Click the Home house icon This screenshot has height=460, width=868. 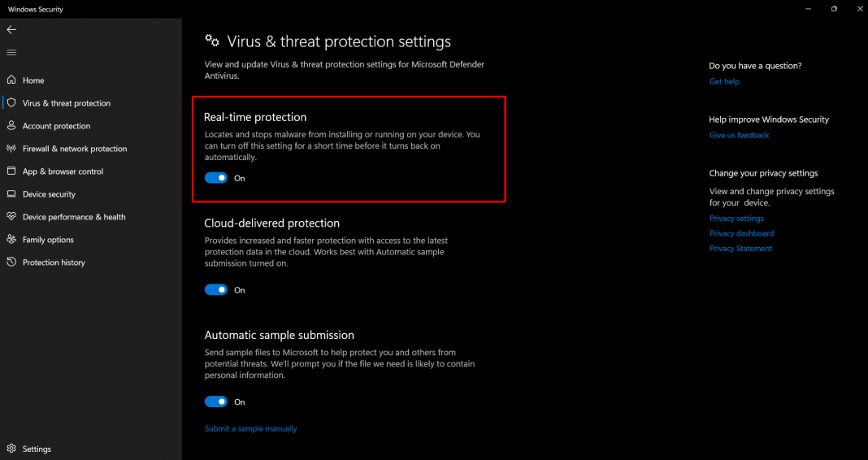11,80
